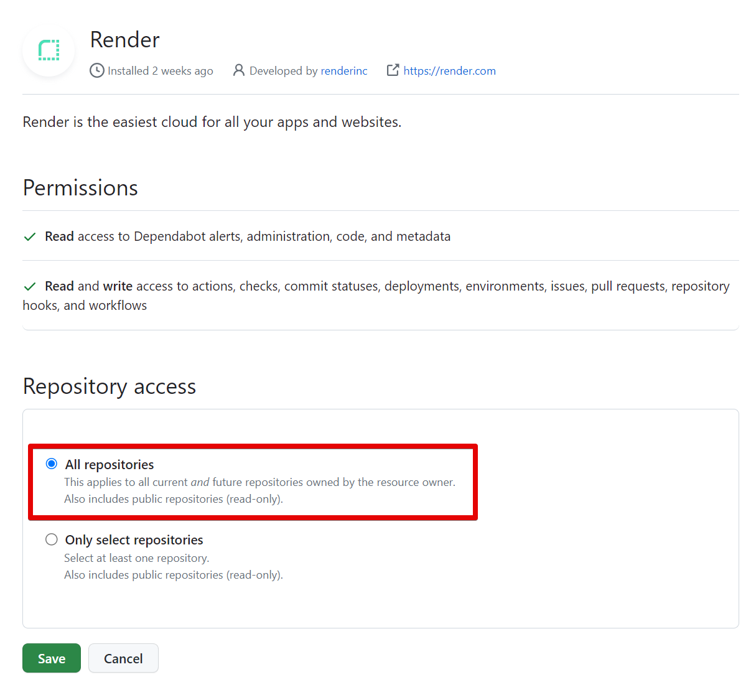Enable the Only select repositories radio circle

click(51, 539)
